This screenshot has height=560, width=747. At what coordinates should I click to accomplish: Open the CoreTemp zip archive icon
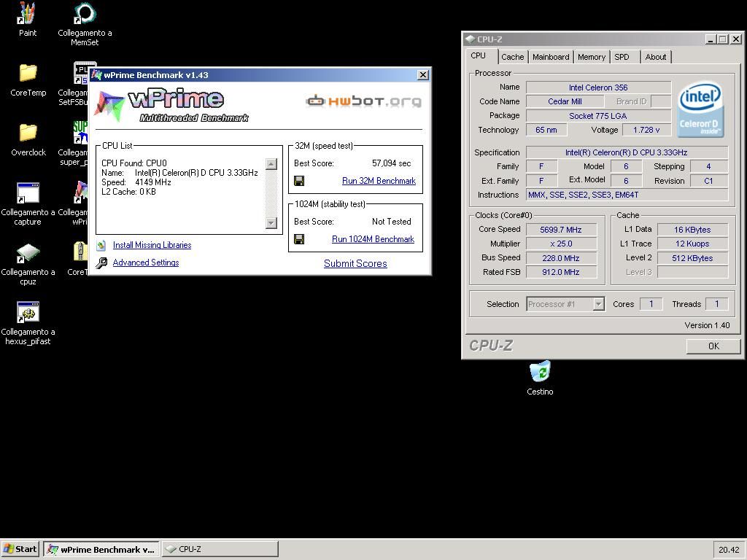80,252
